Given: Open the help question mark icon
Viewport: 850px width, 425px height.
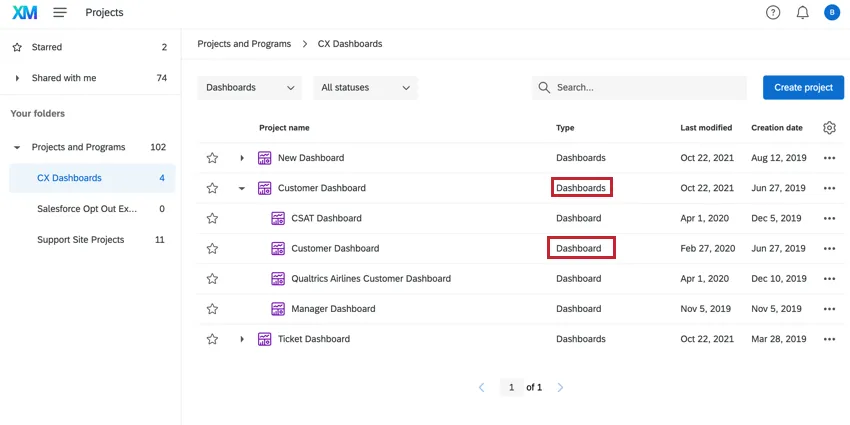Looking at the screenshot, I should click(773, 13).
